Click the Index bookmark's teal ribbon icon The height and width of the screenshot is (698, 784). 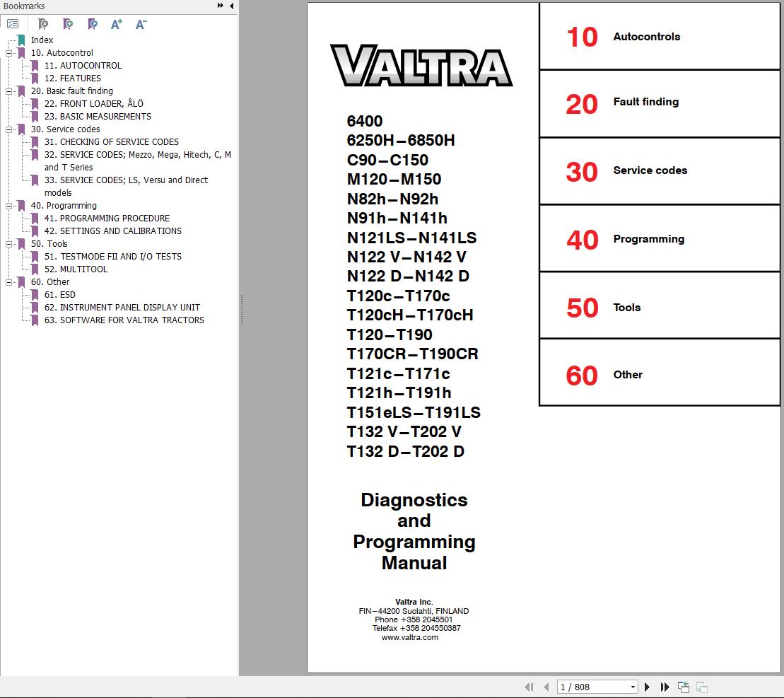tap(21, 40)
